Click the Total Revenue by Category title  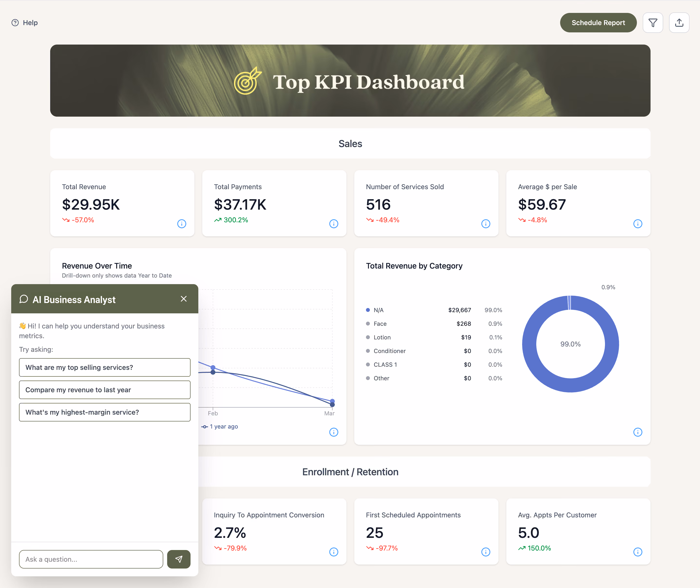(414, 266)
